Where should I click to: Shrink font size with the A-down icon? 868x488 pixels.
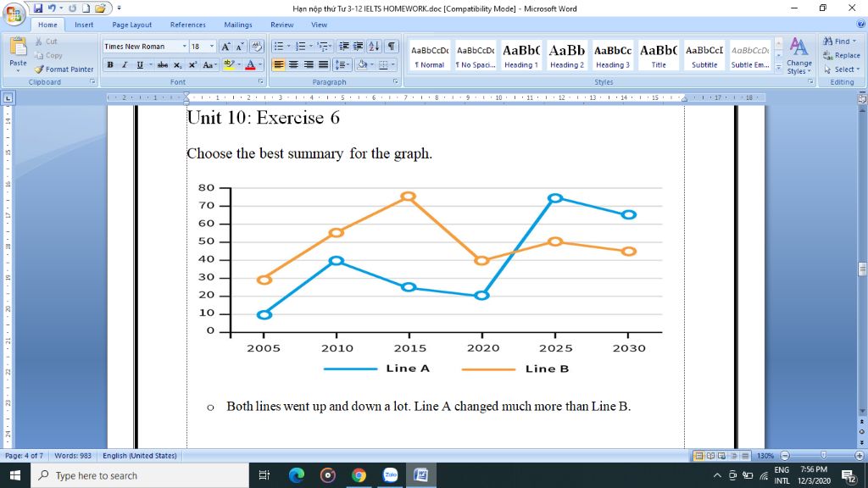pyautogui.click(x=240, y=47)
